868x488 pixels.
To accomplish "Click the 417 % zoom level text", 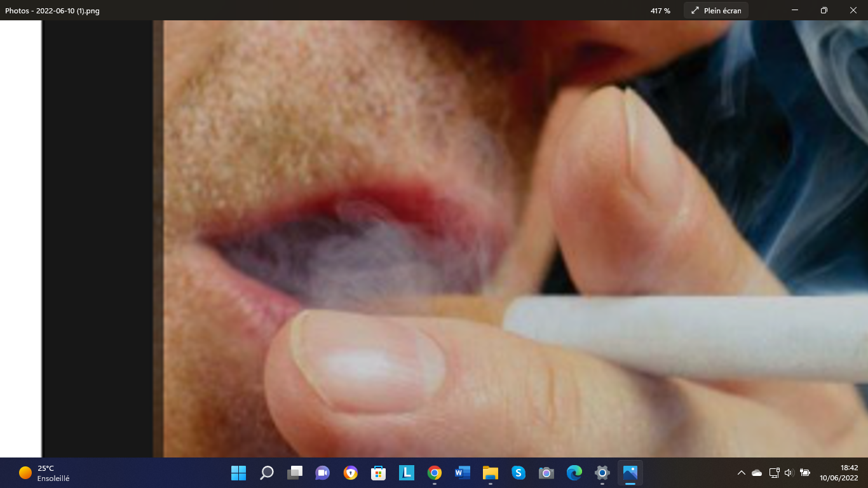I will tap(660, 11).
